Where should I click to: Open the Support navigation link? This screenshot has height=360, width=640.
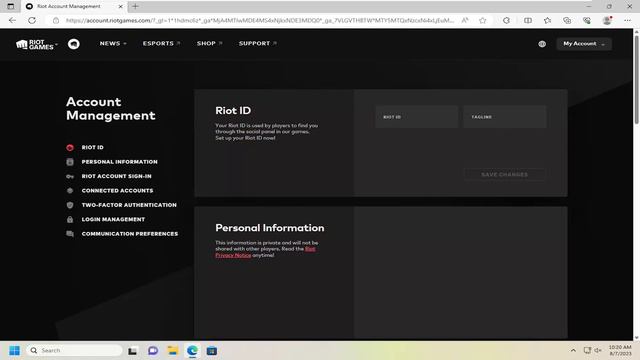click(258, 43)
